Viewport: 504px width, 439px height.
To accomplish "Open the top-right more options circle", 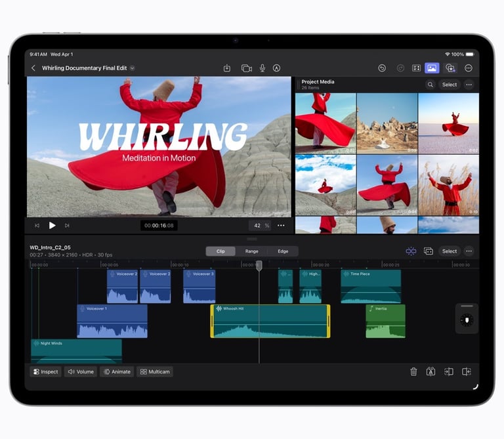I will [469, 68].
